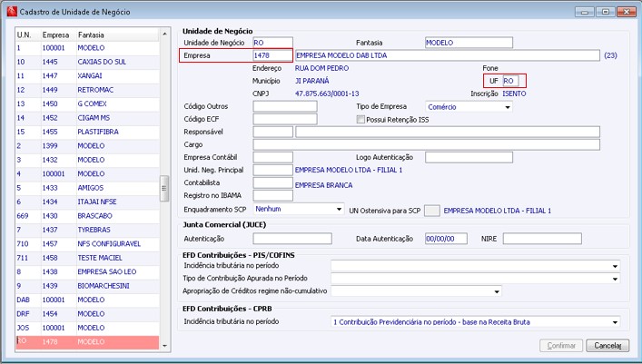
Task: Select the AMIGOS row
Action: pos(87,188)
